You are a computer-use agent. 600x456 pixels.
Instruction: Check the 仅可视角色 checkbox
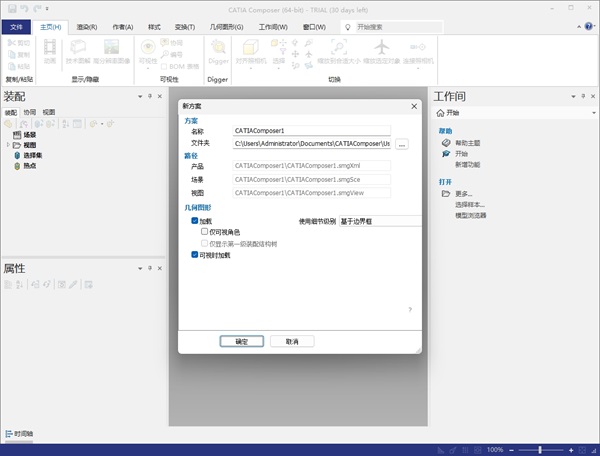click(204, 231)
